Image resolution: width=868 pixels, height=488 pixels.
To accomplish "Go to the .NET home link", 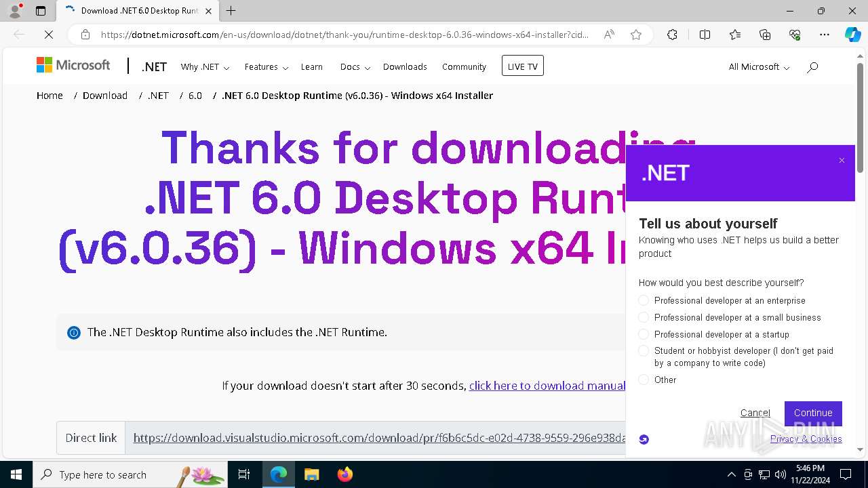I will 154,66.
